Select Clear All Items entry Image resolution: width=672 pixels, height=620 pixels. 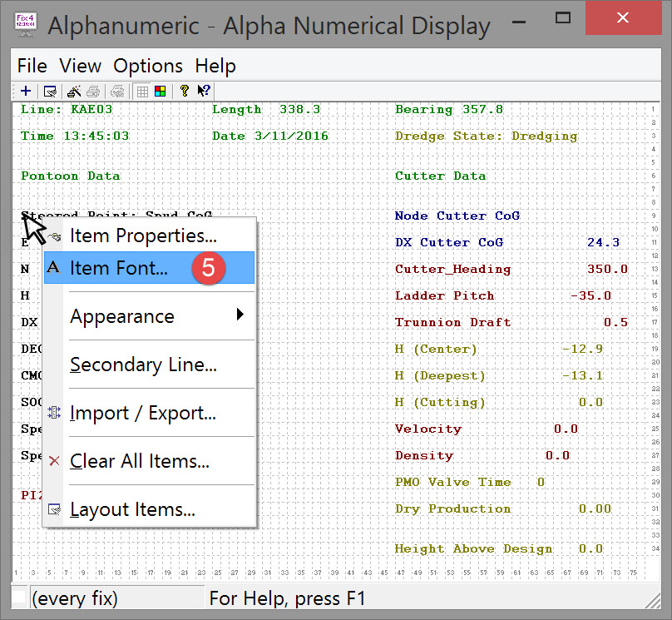(140, 461)
